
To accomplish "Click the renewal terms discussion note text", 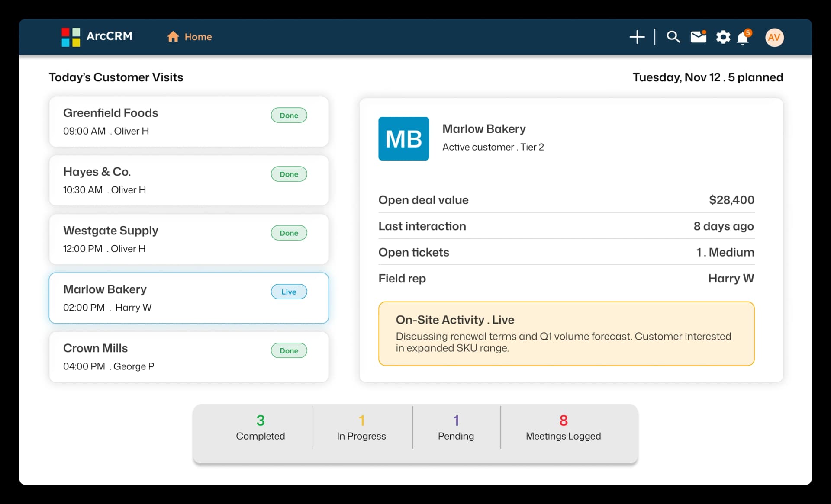I will 564,342.
